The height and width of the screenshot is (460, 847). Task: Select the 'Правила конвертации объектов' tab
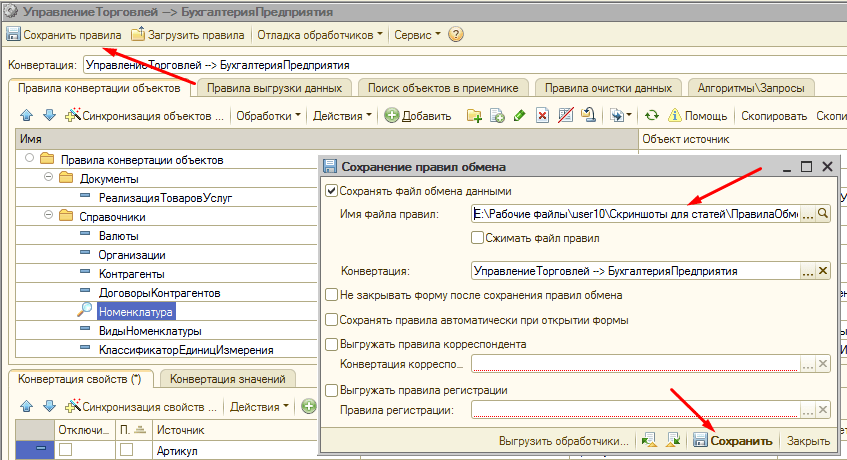99,88
